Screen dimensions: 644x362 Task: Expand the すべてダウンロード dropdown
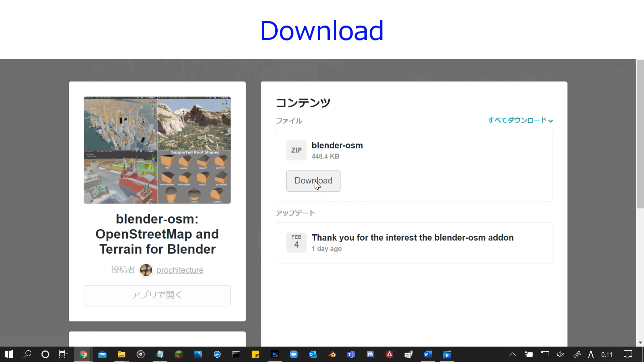(x=520, y=120)
